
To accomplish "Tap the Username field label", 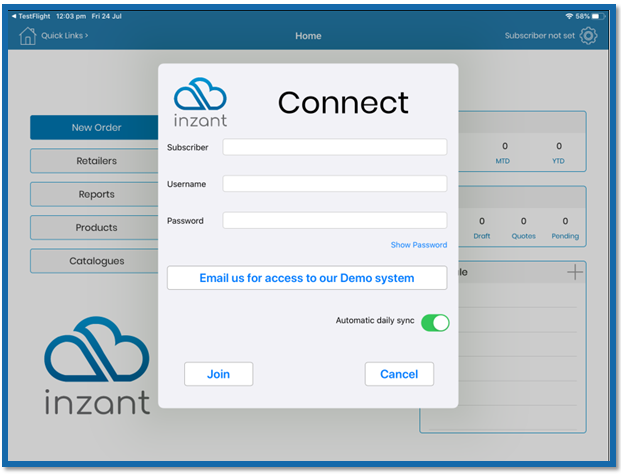I will [186, 184].
